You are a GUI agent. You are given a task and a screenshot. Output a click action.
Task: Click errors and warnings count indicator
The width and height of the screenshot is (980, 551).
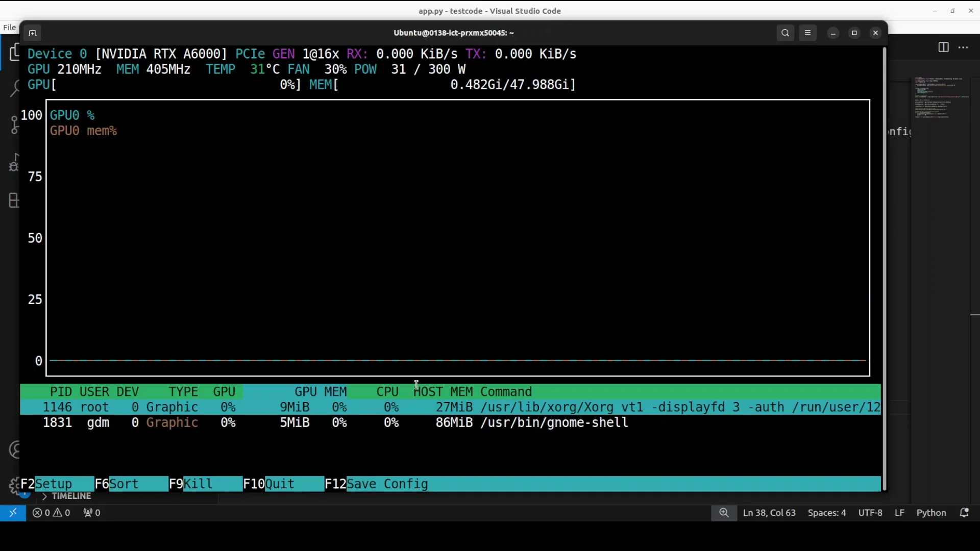(x=51, y=513)
